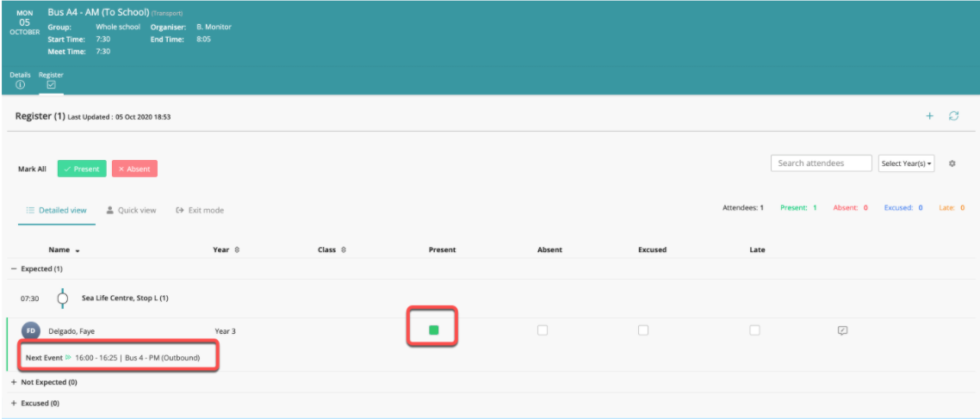980x419 pixels.
Task: Click the FD avatar for Faye Delgado
Action: [31, 331]
